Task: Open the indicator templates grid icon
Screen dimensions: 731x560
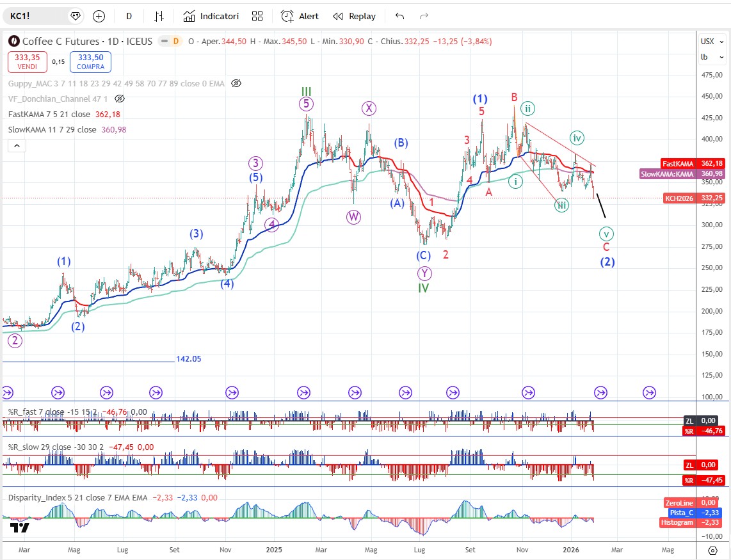Action: tap(257, 16)
